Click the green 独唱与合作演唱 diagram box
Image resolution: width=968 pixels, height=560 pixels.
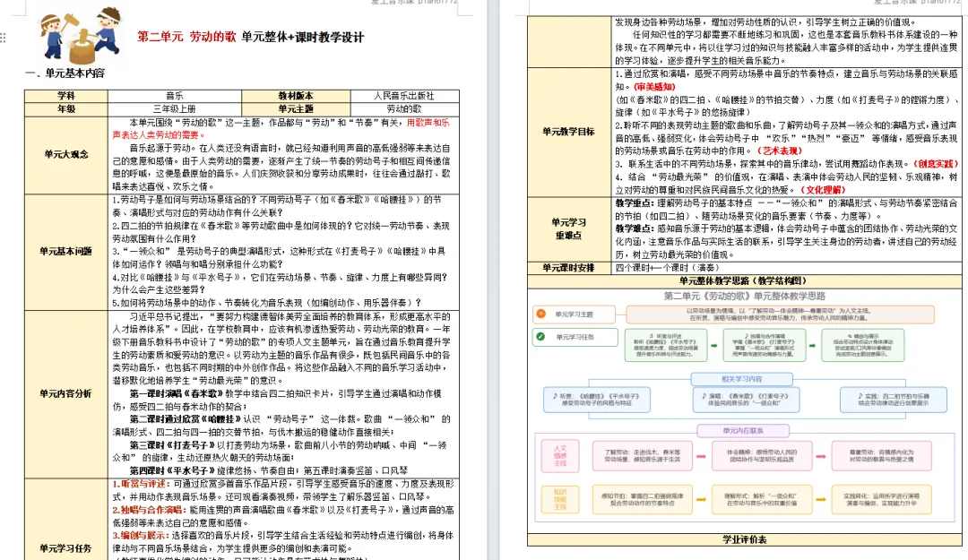(765, 345)
